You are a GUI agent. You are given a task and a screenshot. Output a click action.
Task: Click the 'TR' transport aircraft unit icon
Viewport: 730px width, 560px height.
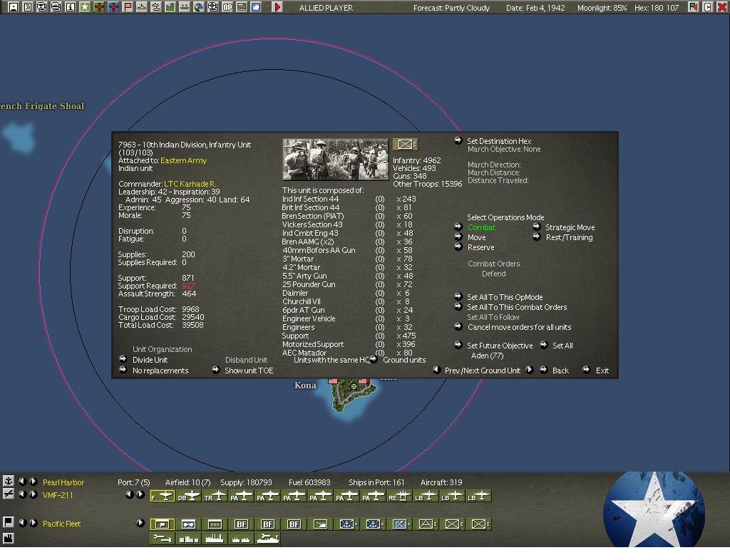point(215,497)
